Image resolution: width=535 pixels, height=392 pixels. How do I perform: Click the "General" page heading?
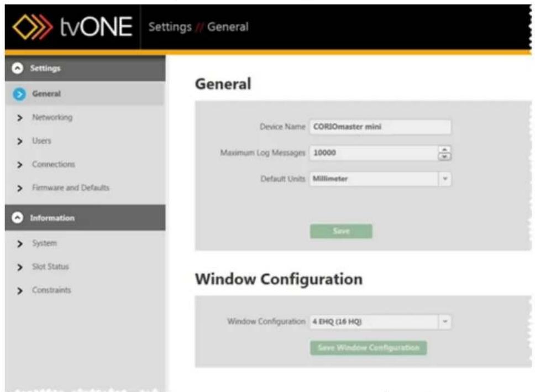223,84
